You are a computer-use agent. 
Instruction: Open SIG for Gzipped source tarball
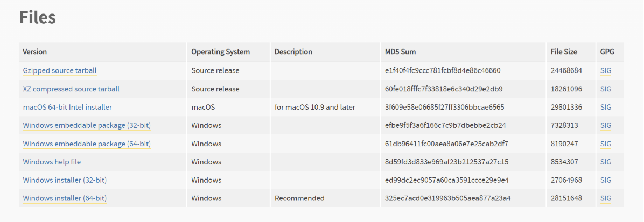(606, 70)
